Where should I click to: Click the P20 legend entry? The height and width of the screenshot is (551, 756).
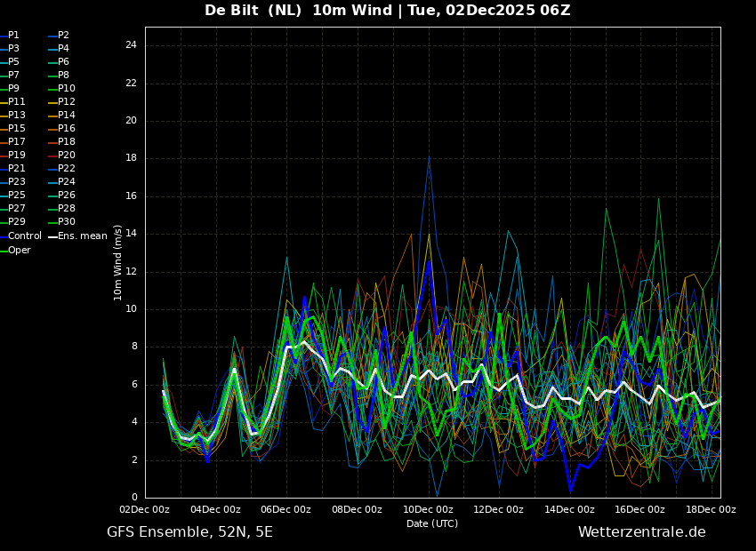67,156
